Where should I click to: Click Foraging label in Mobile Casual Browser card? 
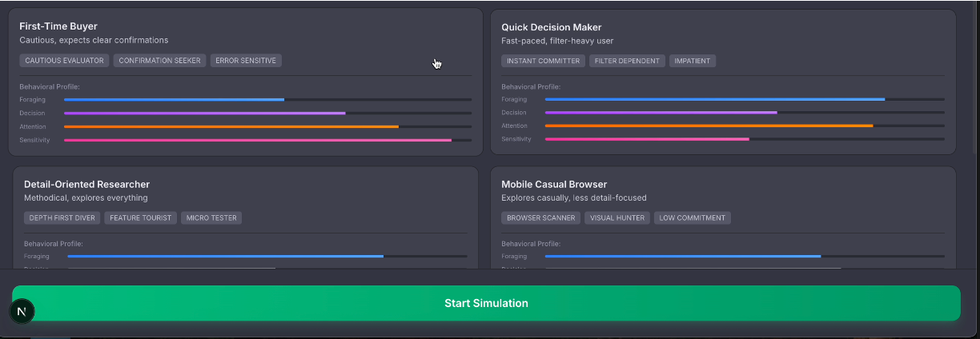pyautogui.click(x=514, y=256)
